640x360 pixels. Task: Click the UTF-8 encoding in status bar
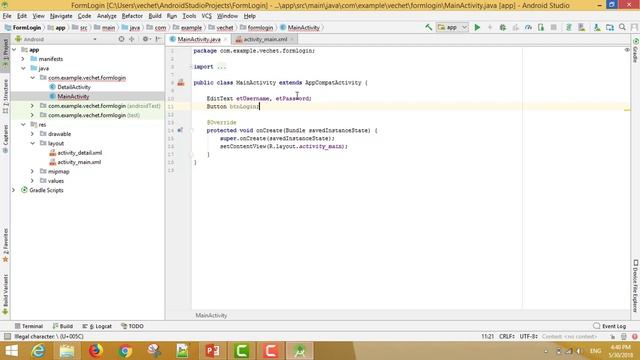click(529, 337)
